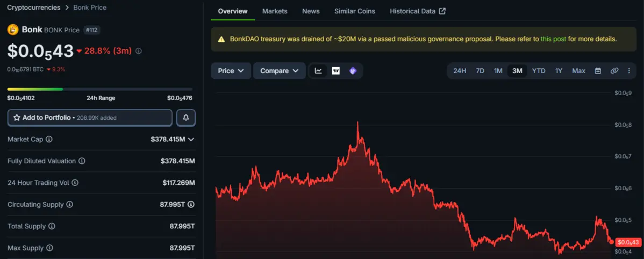
Task: Click the Total Supply 87.995T value
Action: point(182,226)
